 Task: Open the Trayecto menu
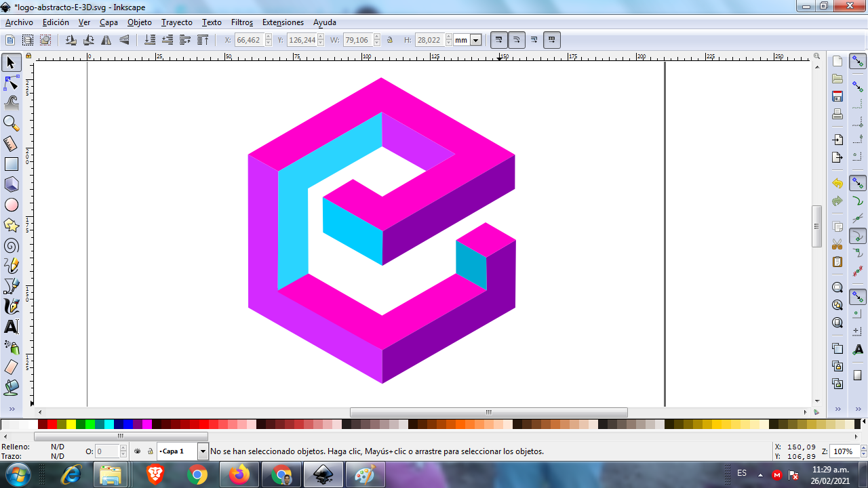pos(176,22)
